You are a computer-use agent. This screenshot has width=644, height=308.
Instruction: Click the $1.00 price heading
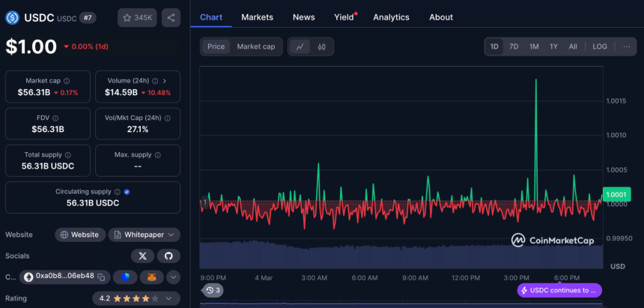[x=31, y=46]
